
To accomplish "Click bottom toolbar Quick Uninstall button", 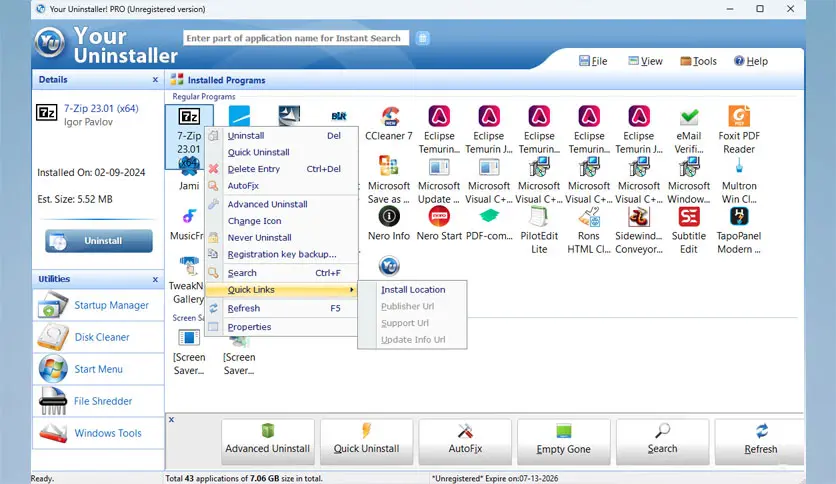I will (366, 441).
